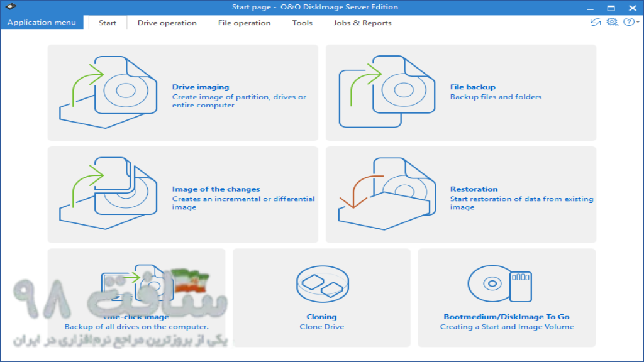644x362 pixels.
Task: Minimize the DiskImage window
Action: tap(590, 8)
